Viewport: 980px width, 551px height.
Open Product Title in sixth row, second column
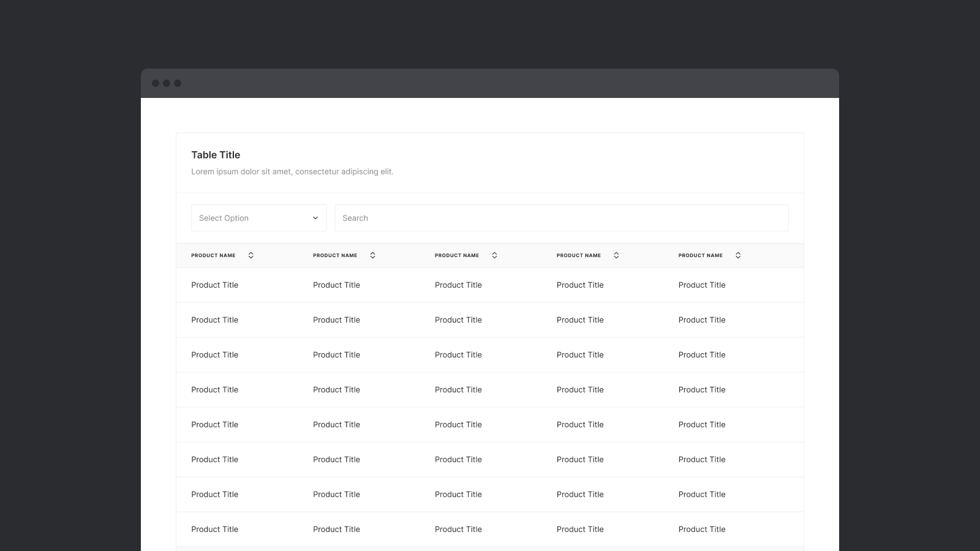(336, 459)
